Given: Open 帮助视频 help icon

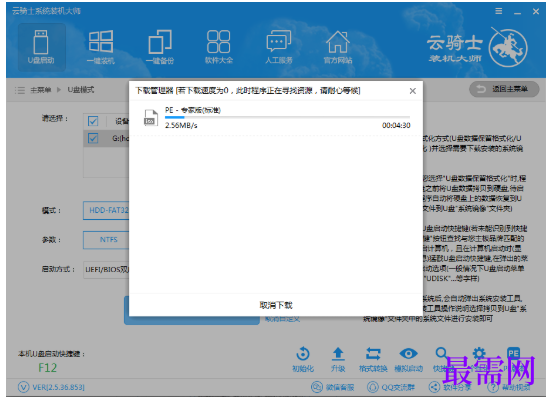Looking at the screenshot, I should [493, 388].
